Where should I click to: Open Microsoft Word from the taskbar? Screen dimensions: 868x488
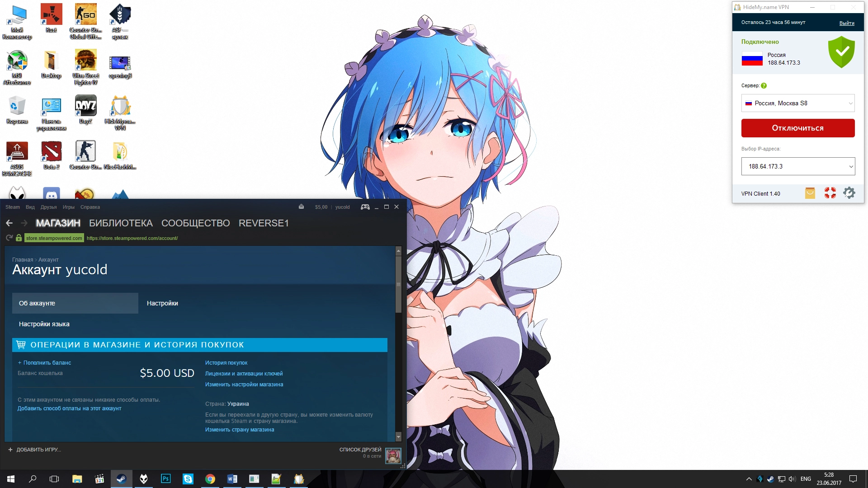pos(232,479)
